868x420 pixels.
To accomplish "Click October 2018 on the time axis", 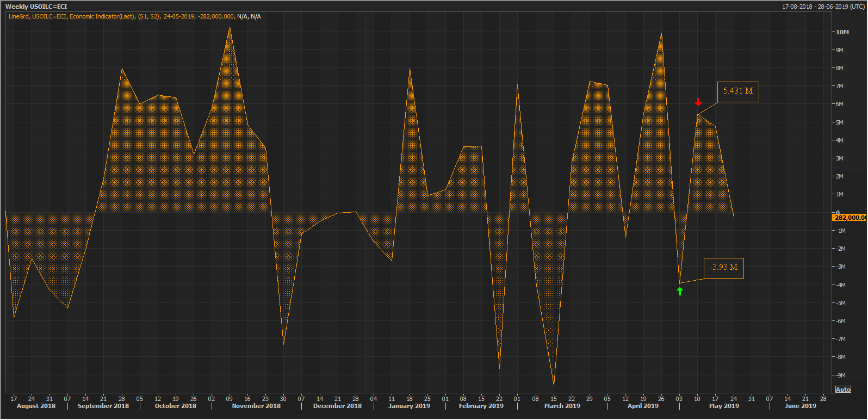I will click(x=176, y=406).
